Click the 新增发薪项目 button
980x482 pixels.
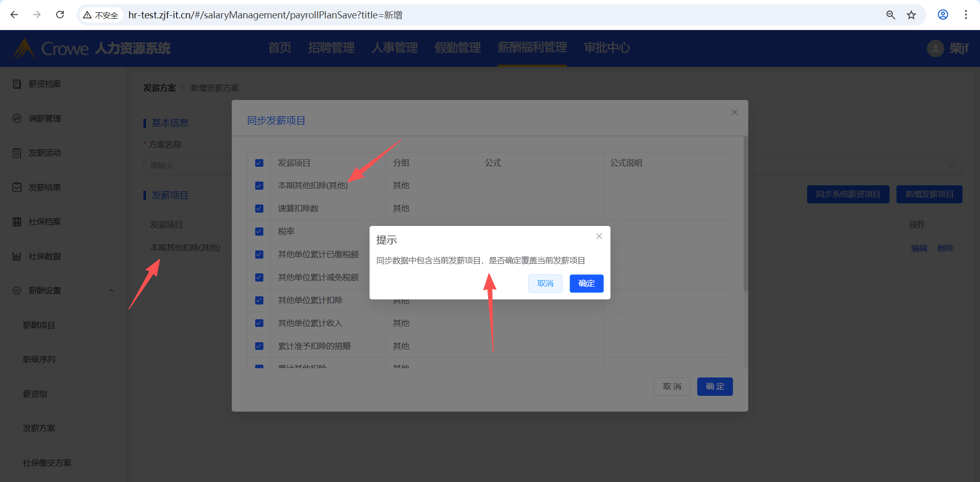pyautogui.click(x=929, y=194)
